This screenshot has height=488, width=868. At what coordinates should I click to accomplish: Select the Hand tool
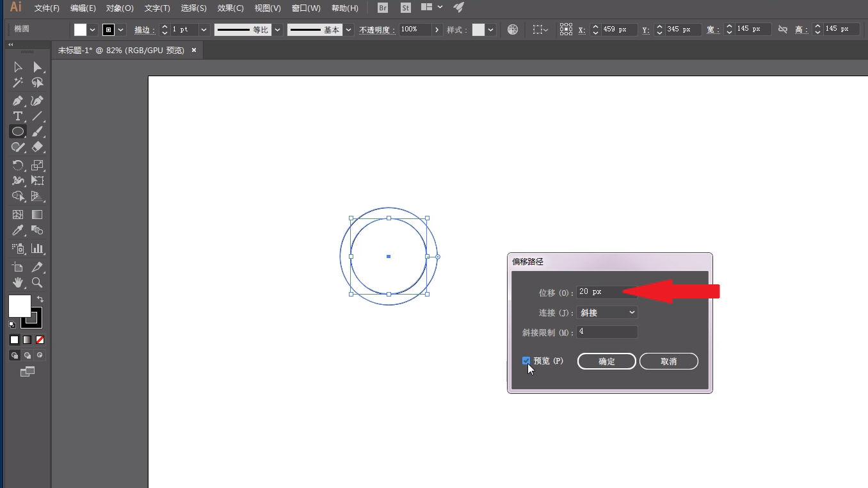[18, 282]
